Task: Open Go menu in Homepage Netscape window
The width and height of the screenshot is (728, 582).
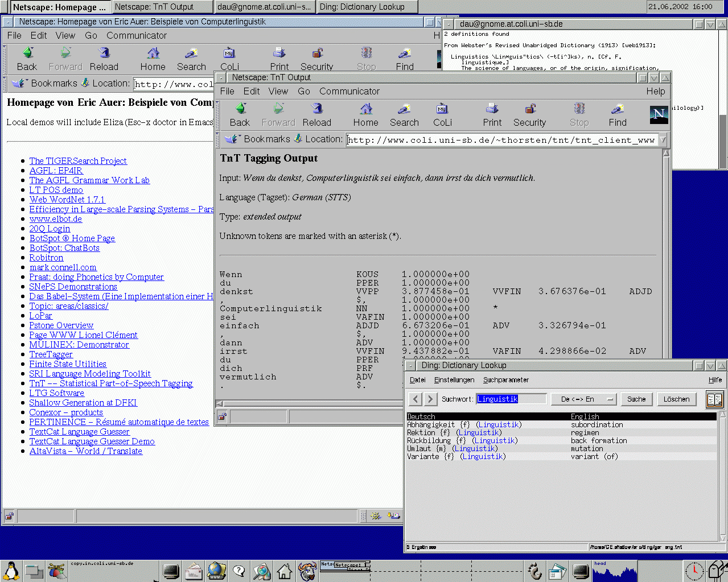Action: pyautogui.click(x=91, y=35)
